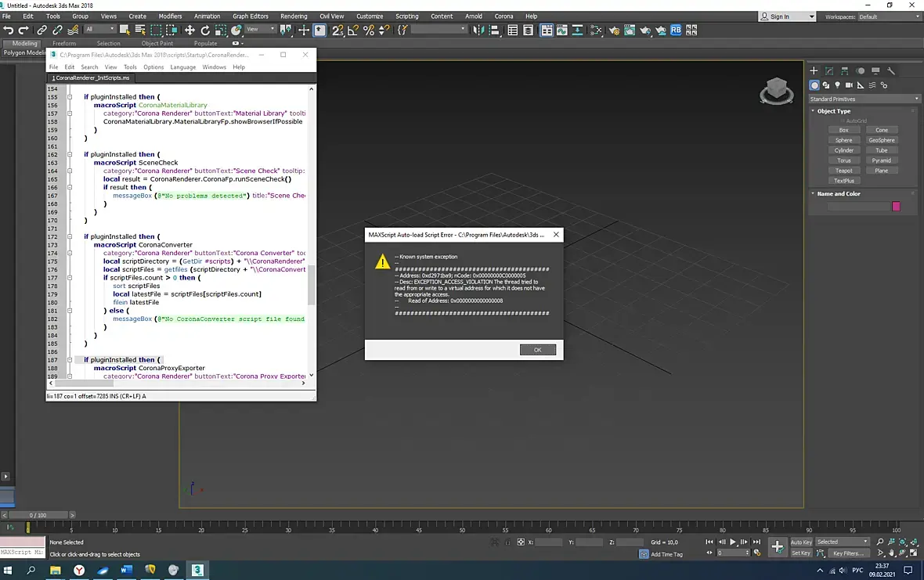Select the Shapes category icon
This screenshot has height=580, width=924.
click(825, 85)
